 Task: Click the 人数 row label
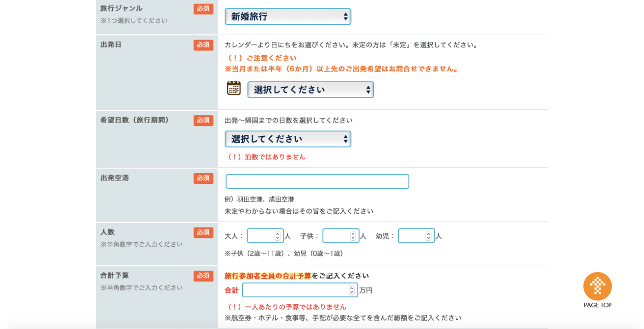108,232
